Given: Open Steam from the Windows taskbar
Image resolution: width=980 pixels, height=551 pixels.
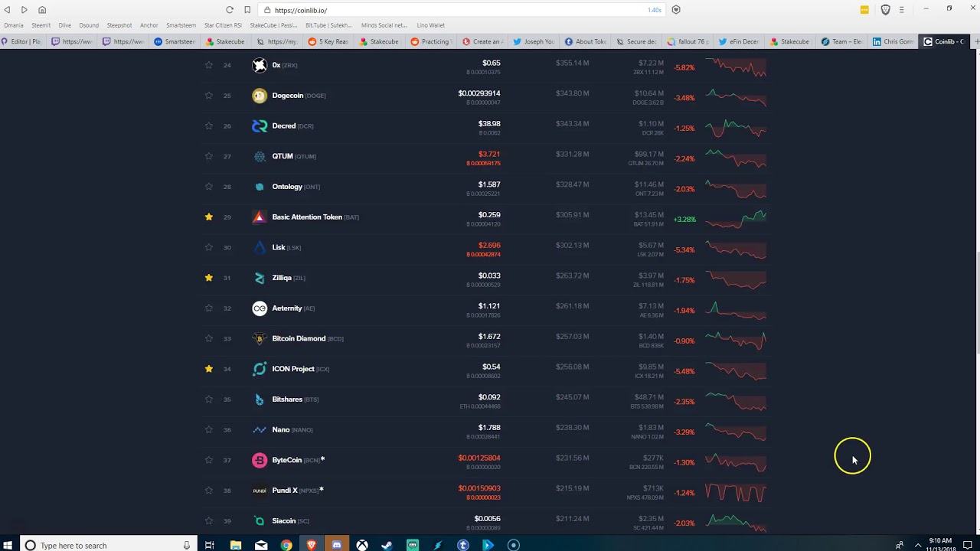Looking at the screenshot, I should point(387,545).
